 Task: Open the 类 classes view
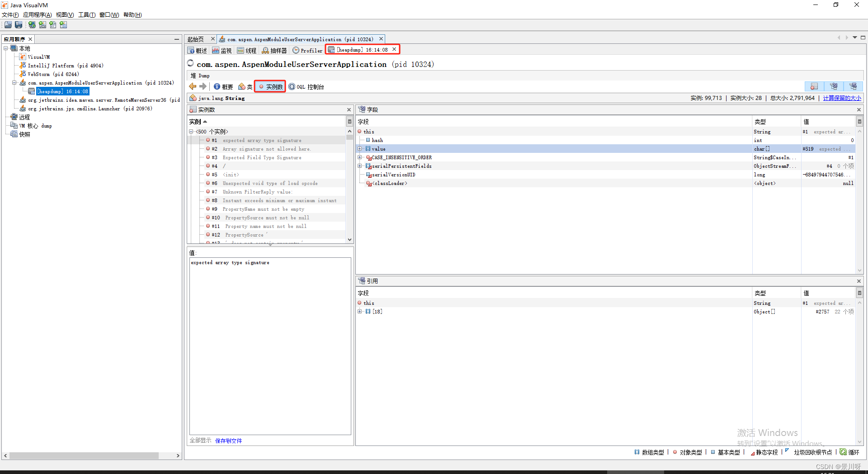[x=245, y=86]
